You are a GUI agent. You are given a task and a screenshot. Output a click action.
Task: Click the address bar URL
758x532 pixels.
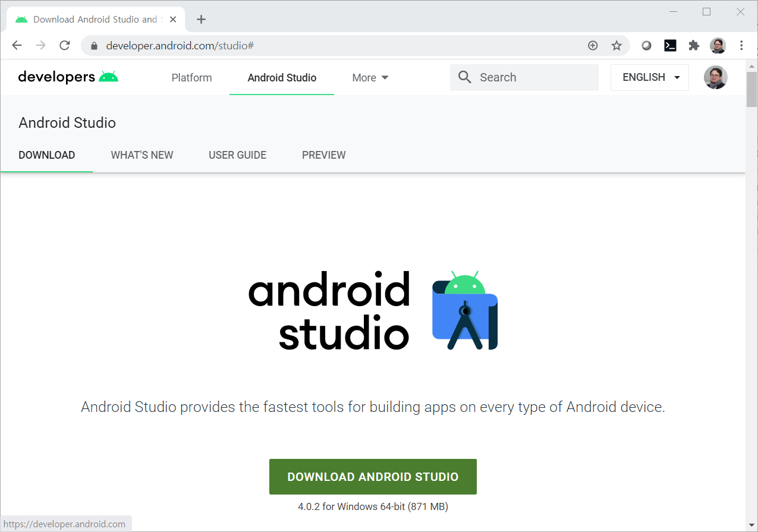[x=180, y=46]
